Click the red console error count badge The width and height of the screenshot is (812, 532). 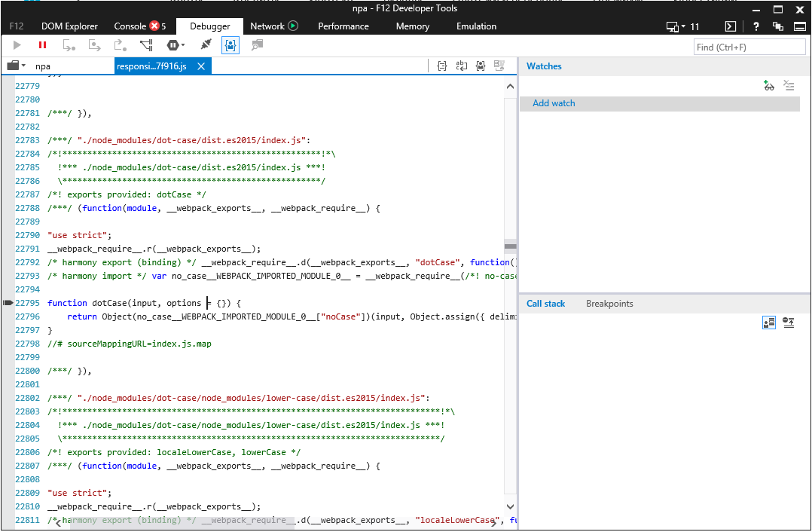click(154, 26)
